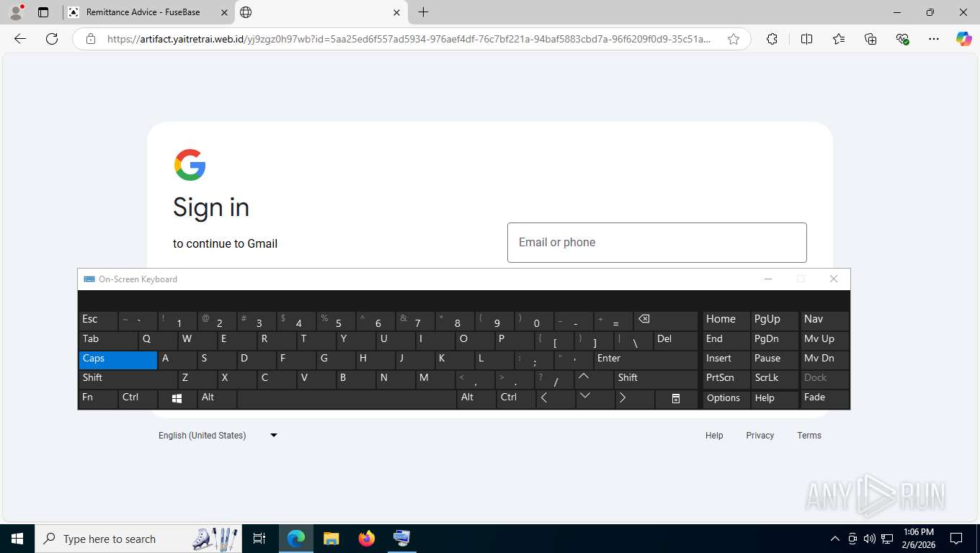Show hidden tray icons chevron
980x553 pixels.
[835, 539]
